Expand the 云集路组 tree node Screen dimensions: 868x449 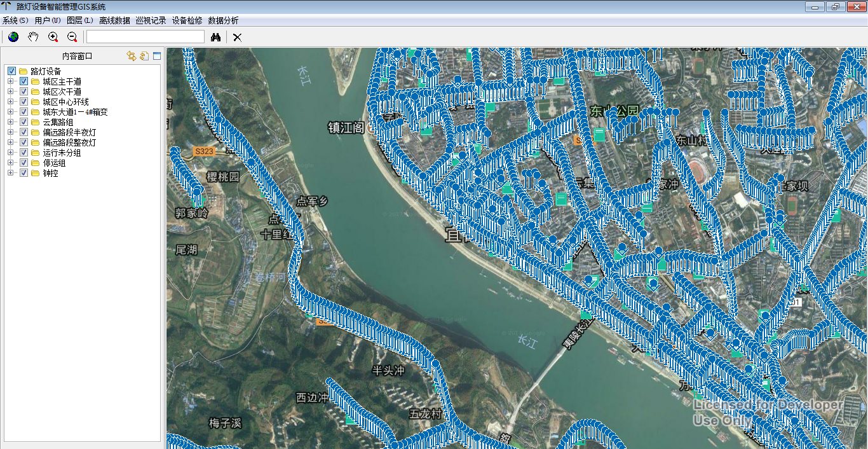coord(10,122)
